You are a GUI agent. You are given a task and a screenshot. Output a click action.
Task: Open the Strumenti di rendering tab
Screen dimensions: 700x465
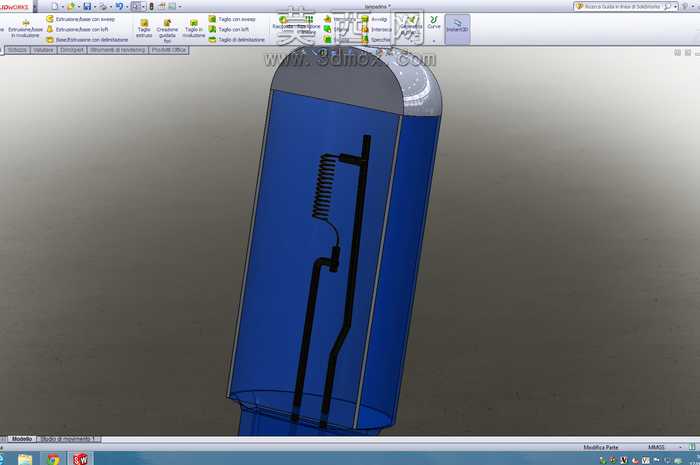tap(118, 50)
